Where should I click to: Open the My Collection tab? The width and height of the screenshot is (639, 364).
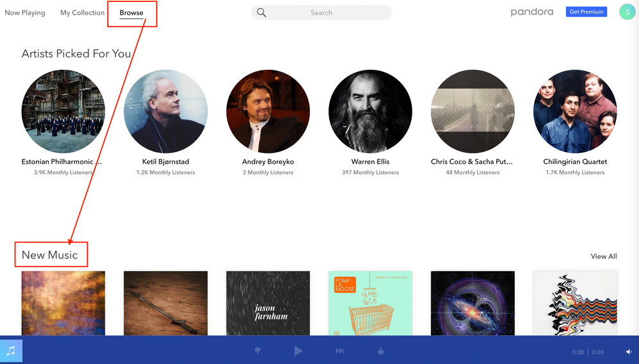tap(82, 13)
